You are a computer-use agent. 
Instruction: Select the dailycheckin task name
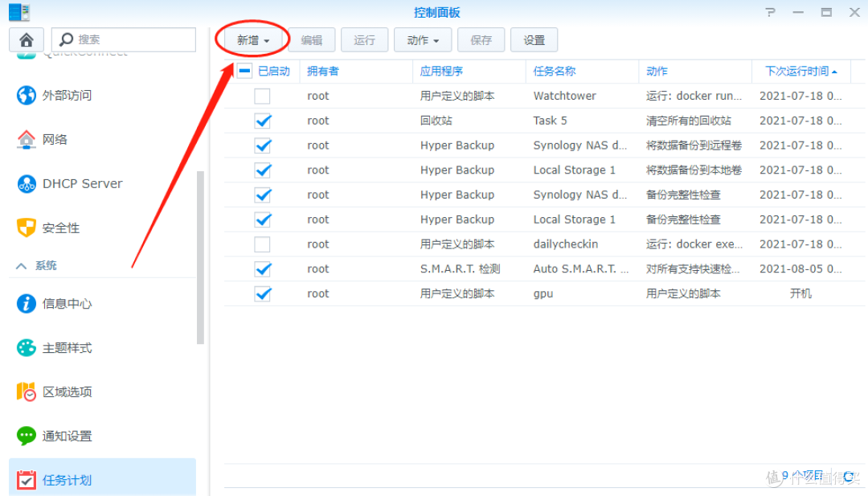coord(565,244)
